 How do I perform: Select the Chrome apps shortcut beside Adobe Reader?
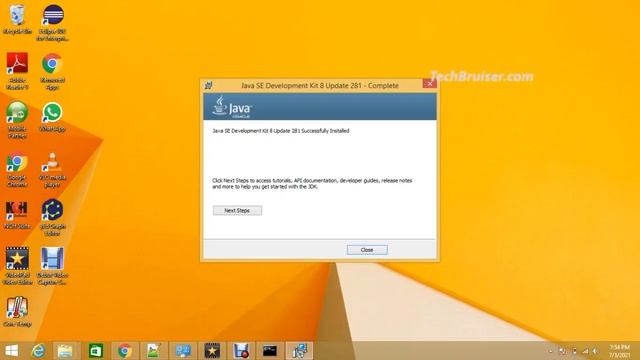pos(52,71)
